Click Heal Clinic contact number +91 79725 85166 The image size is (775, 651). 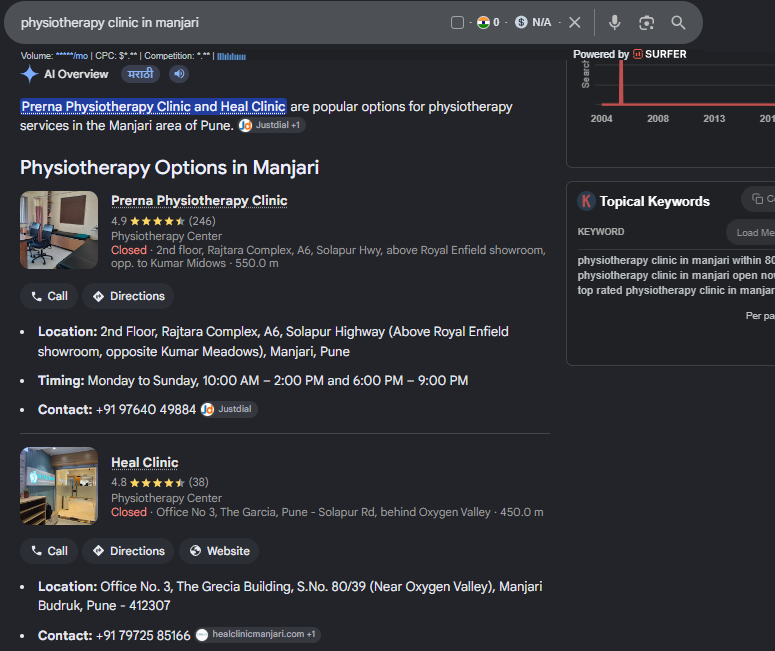coord(143,636)
